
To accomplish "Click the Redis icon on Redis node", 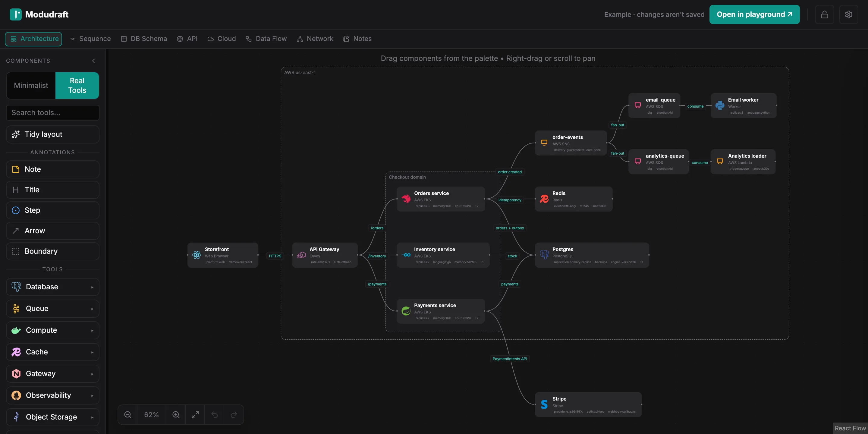I will [544, 199].
